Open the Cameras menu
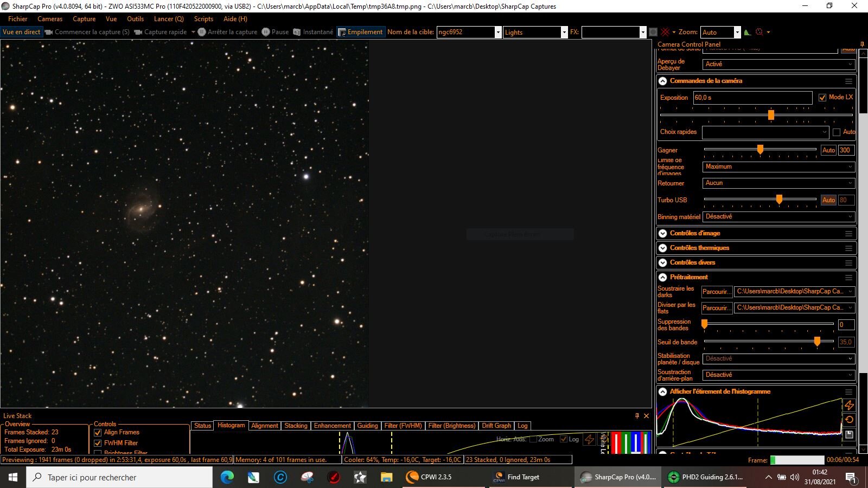The width and height of the screenshot is (868, 488). point(50,18)
